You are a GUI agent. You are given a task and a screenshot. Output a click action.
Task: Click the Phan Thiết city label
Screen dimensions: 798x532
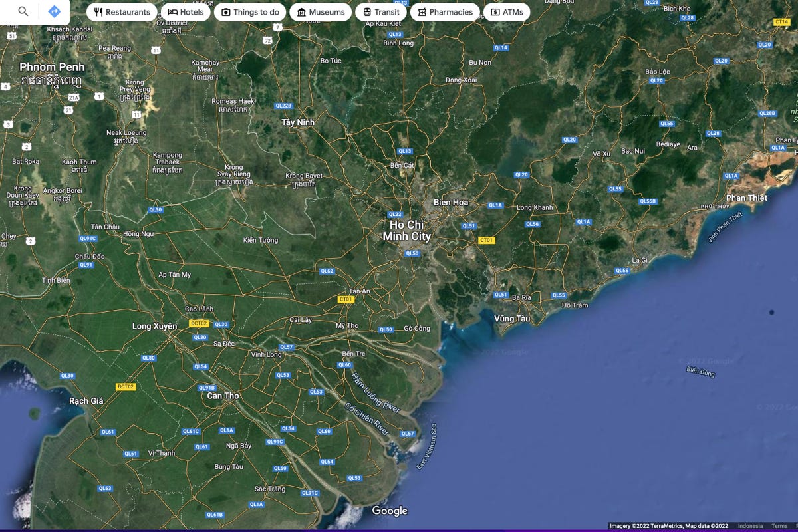(x=747, y=198)
